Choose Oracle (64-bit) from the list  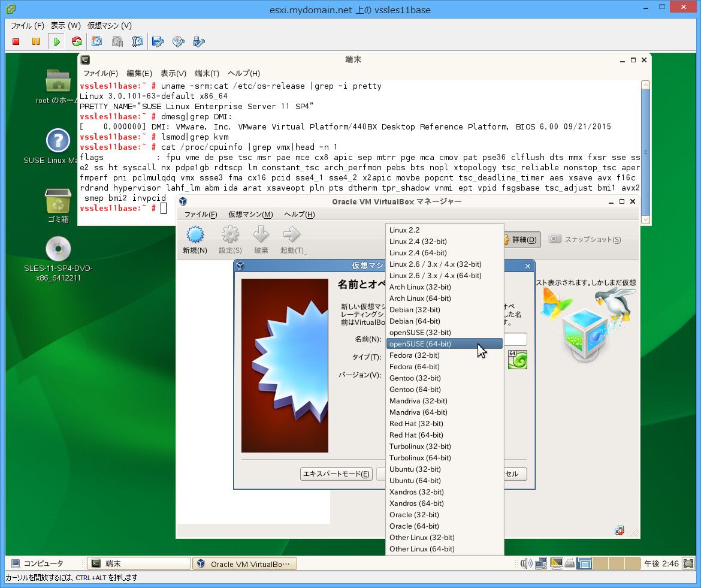pyautogui.click(x=445, y=526)
